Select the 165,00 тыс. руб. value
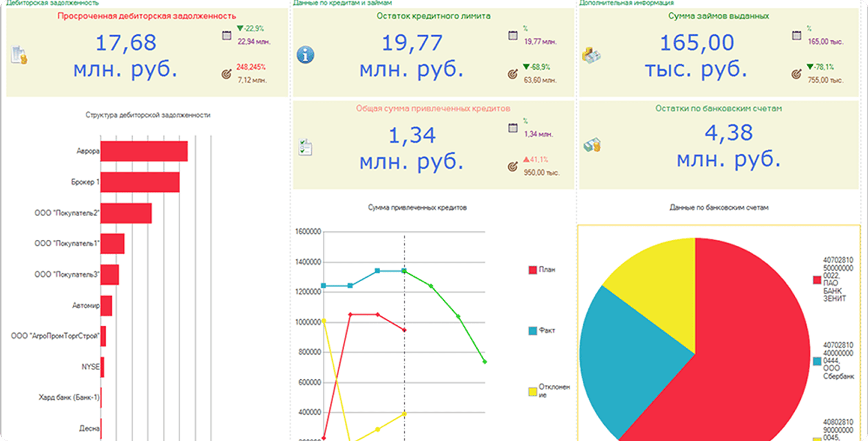Image resolution: width=868 pixels, height=441 pixels. click(x=696, y=56)
